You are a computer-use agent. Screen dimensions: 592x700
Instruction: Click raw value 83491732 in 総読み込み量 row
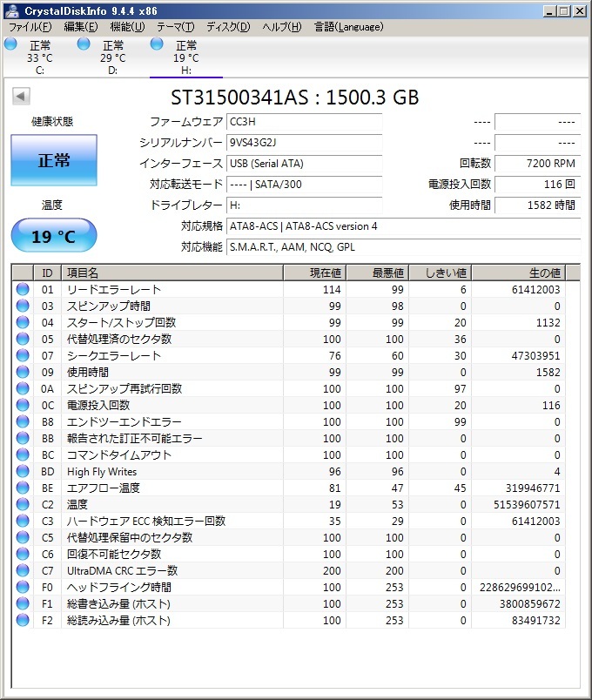(535, 620)
